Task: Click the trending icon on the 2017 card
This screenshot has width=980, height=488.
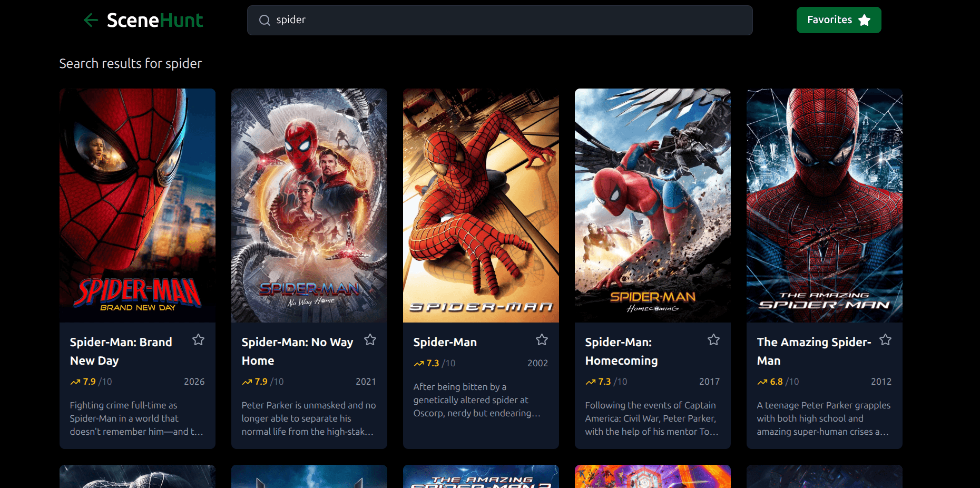Action: [x=591, y=382]
